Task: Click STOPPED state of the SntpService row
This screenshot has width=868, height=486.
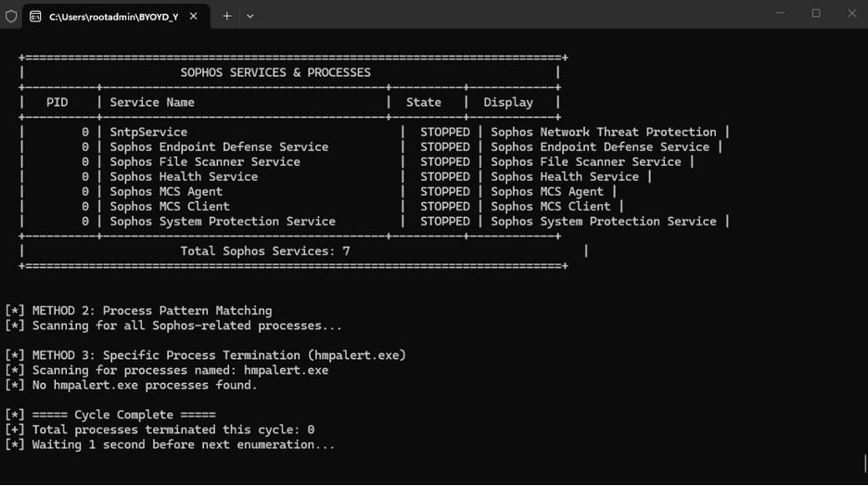Action: click(x=445, y=133)
